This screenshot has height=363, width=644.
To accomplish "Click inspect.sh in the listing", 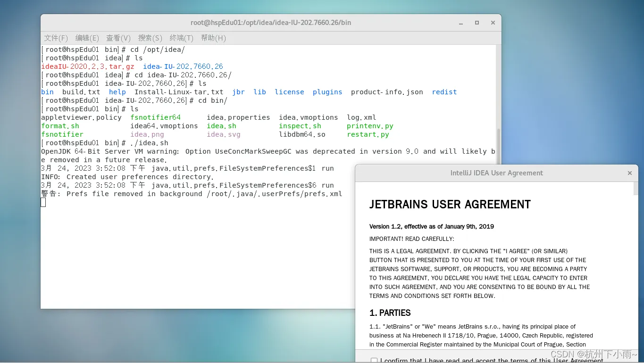I will click(x=300, y=126).
